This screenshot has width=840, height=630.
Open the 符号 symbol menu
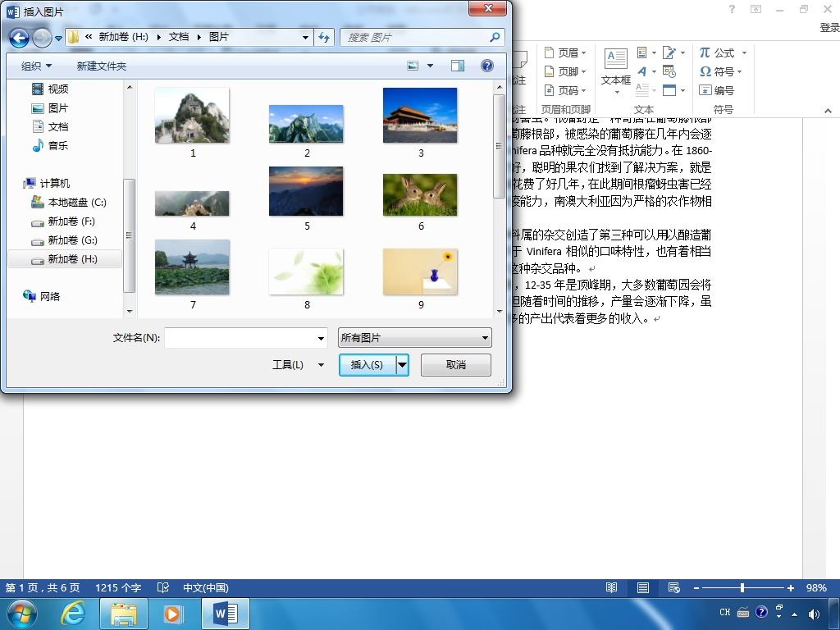(721, 71)
